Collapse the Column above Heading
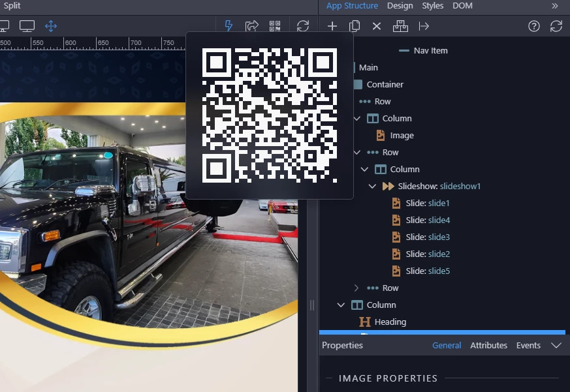570x392 pixels. tap(341, 305)
